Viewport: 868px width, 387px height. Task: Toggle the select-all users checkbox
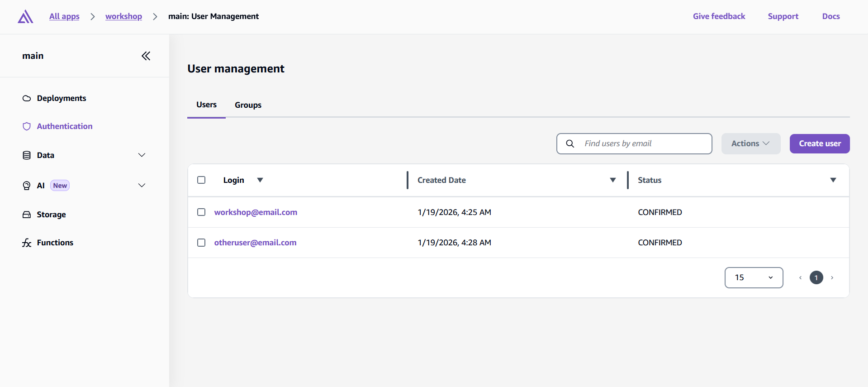pos(201,180)
